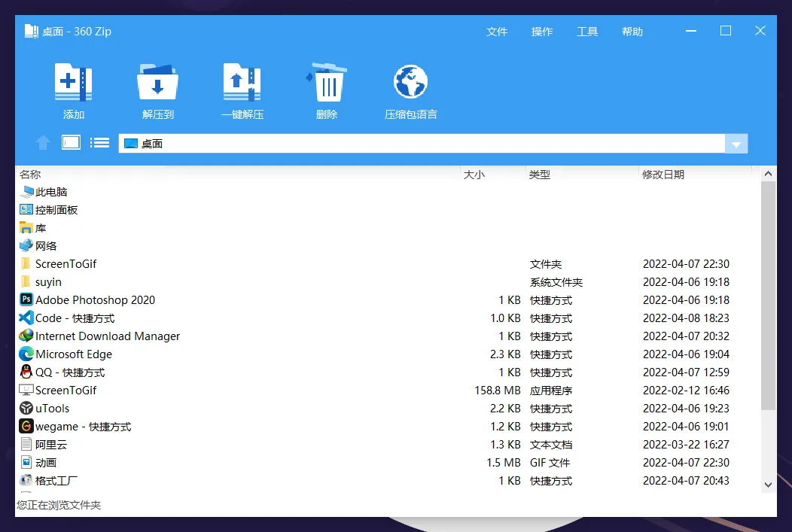Image resolution: width=792 pixels, height=532 pixels.
Task: Select the Microsoft Edge shortcut entry
Action: [x=74, y=354]
